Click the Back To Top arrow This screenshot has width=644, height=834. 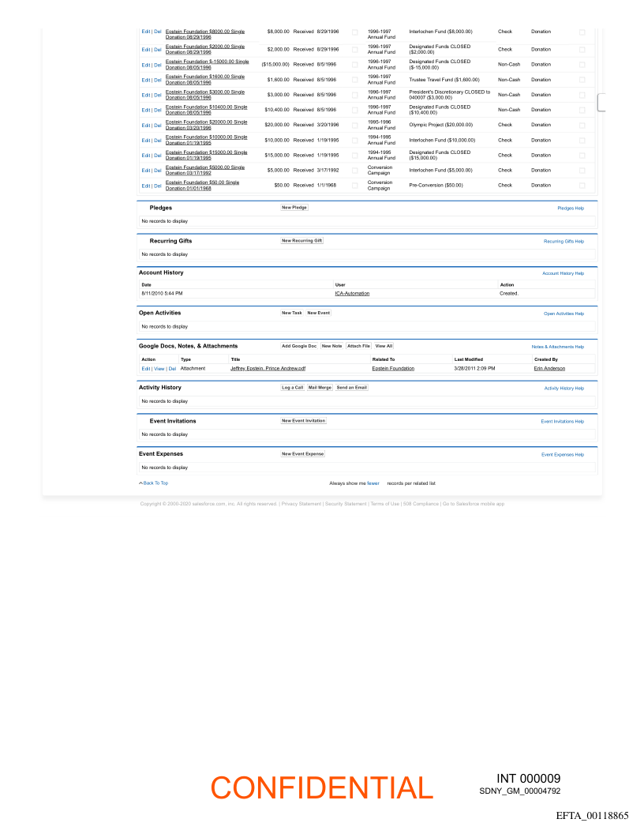pos(154,483)
